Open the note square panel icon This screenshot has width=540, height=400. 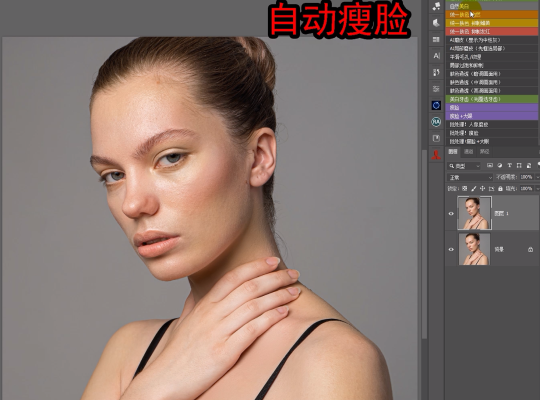point(436,138)
